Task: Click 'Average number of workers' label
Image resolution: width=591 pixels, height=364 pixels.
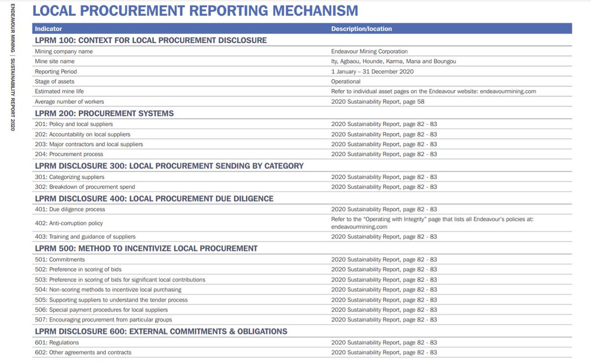Action: [x=69, y=101]
